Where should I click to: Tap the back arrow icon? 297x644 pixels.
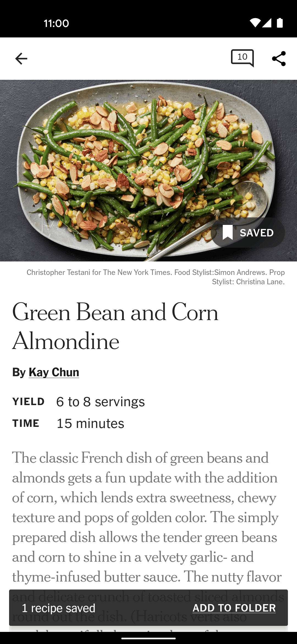click(x=21, y=59)
